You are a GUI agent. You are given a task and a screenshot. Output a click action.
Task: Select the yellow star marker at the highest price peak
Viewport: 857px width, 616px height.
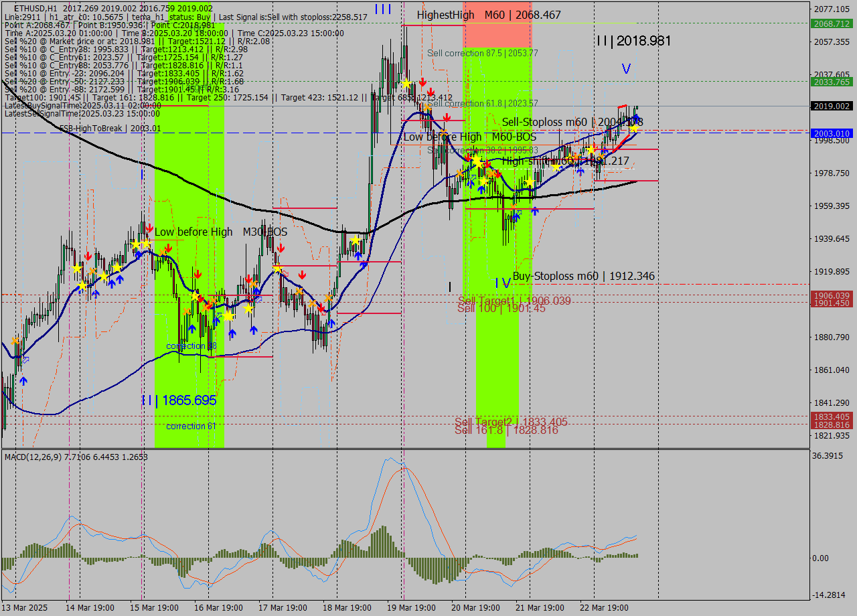tap(407, 84)
